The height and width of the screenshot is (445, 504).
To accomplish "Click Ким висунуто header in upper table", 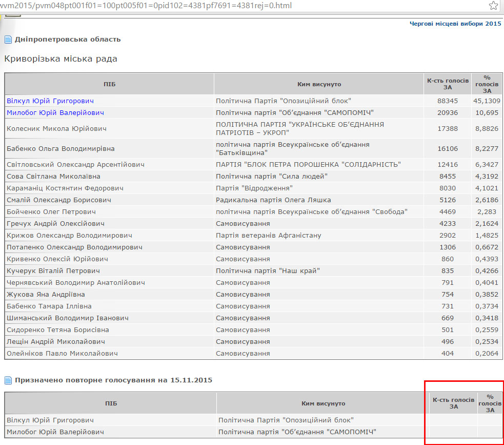I will pos(319,84).
